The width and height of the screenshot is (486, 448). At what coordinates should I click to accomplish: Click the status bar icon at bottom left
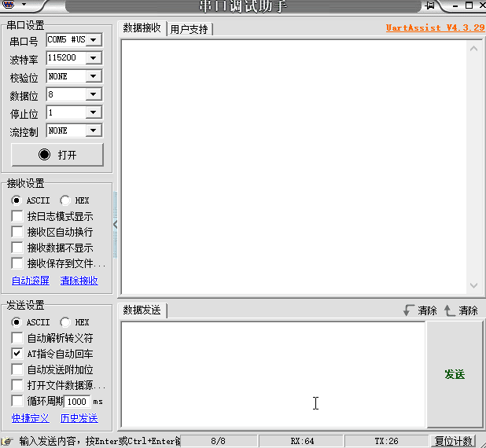tap(7, 441)
